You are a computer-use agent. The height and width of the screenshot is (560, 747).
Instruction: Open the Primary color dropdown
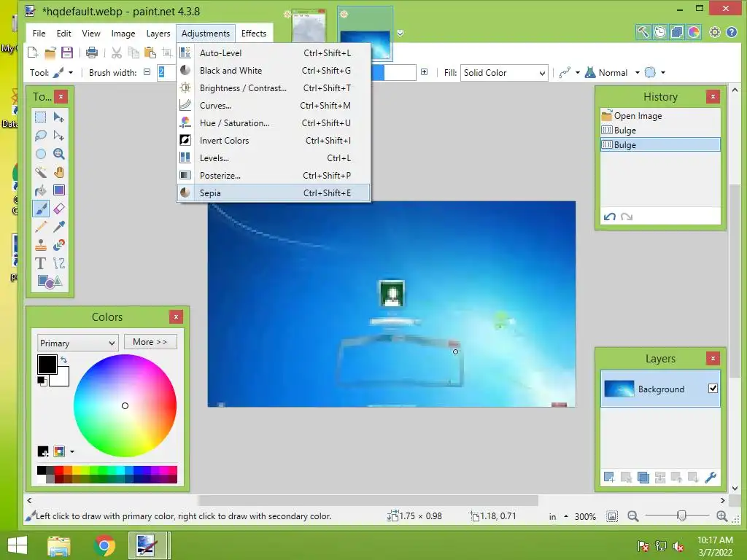point(77,343)
